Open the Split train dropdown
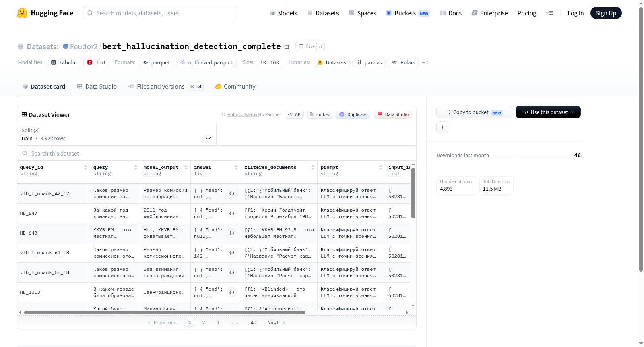644x347 pixels. pos(116,134)
